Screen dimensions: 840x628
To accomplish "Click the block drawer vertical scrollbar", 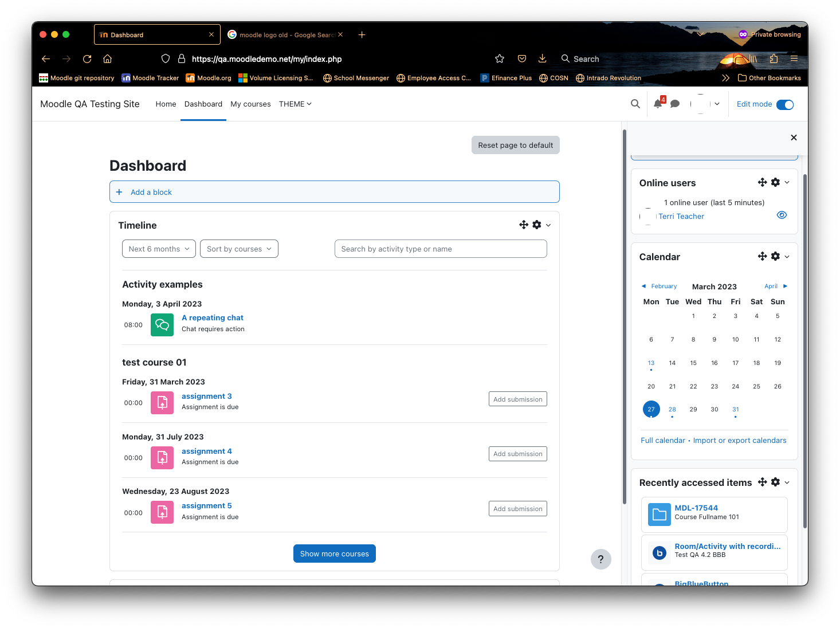I will click(x=804, y=351).
